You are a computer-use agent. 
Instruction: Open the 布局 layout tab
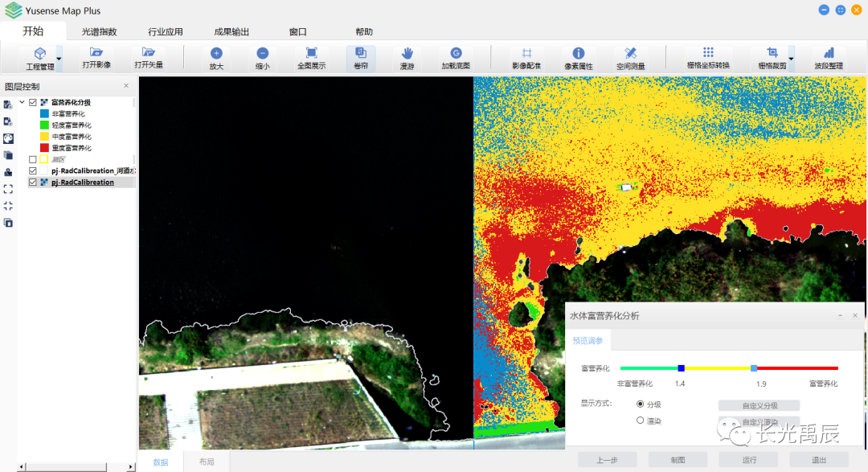[x=207, y=462]
